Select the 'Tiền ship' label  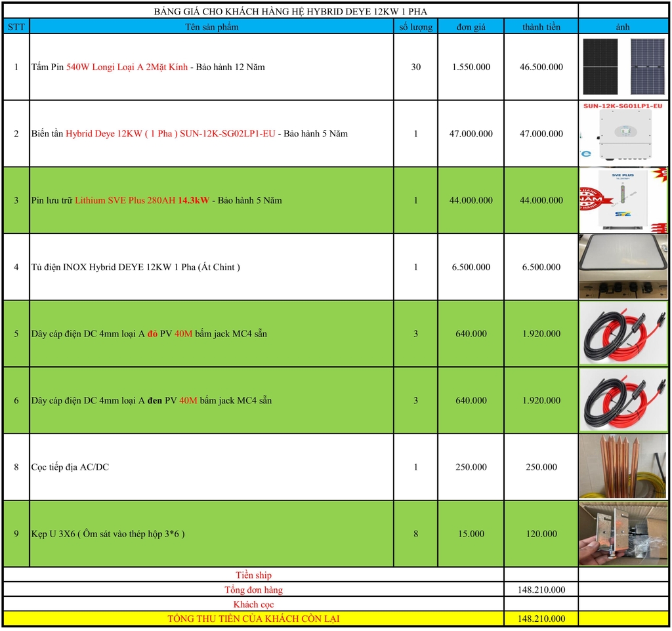(253, 575)
